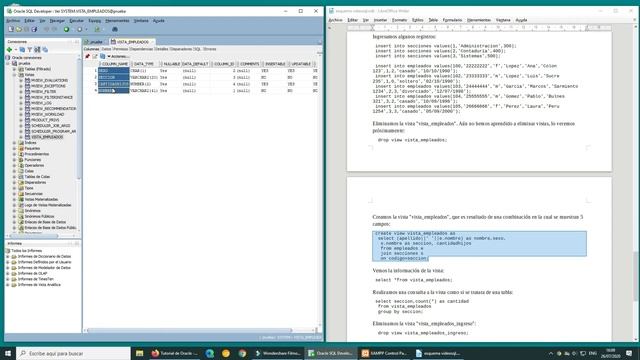Click Writer document vertical scrollbar
Screen dimensions: 640x360
click(x=636, y=276)
